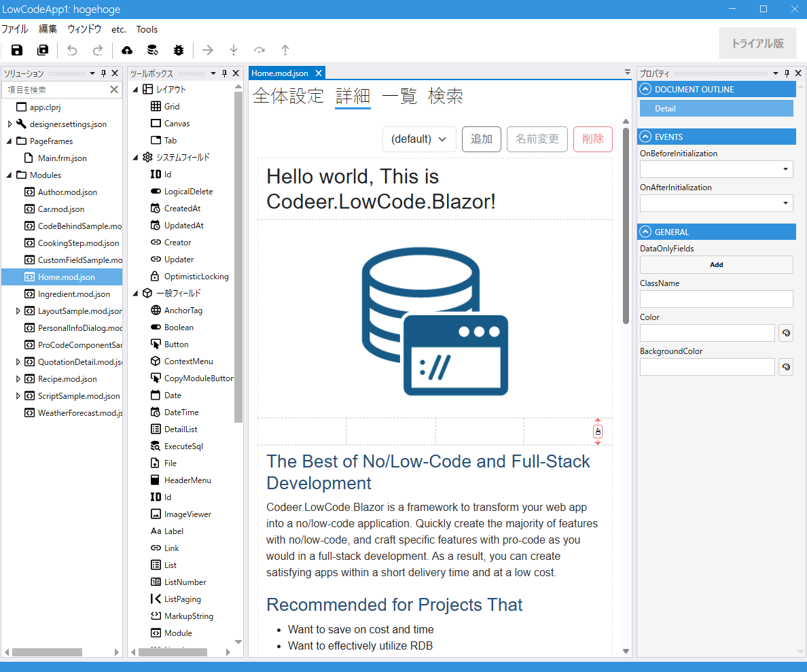The image size is (807, 672).
Task: Click the database sync toolbar icon
Action: click(x=152, y=50)
